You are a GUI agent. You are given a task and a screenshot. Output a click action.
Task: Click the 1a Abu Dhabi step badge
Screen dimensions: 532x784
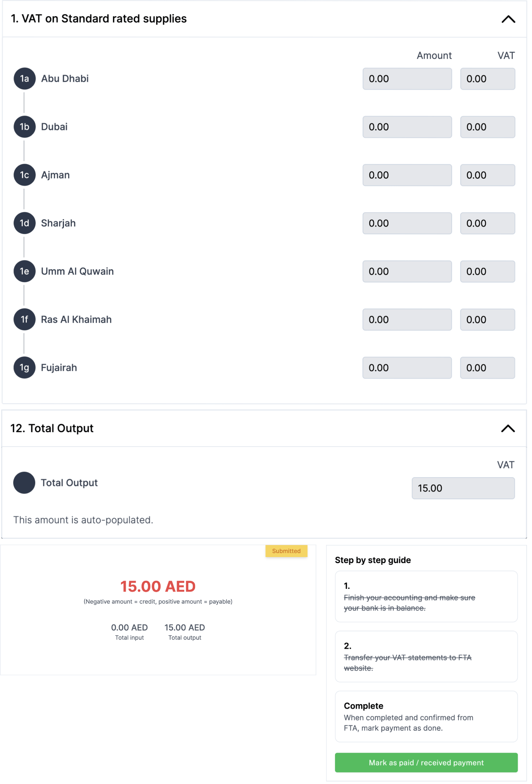tap(24, 79)
